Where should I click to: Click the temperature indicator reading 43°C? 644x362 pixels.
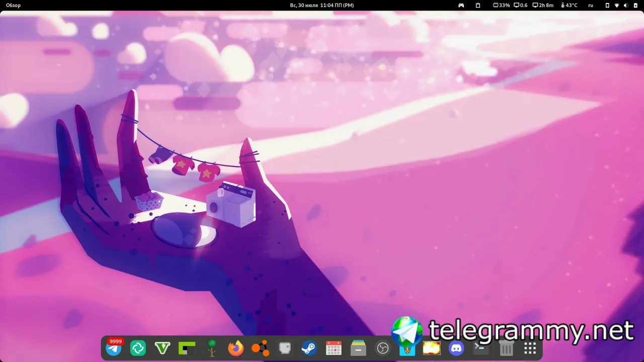[568, 5]
